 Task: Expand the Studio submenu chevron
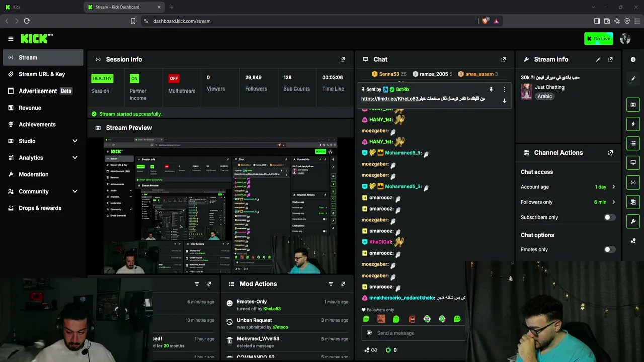point(75,141)
